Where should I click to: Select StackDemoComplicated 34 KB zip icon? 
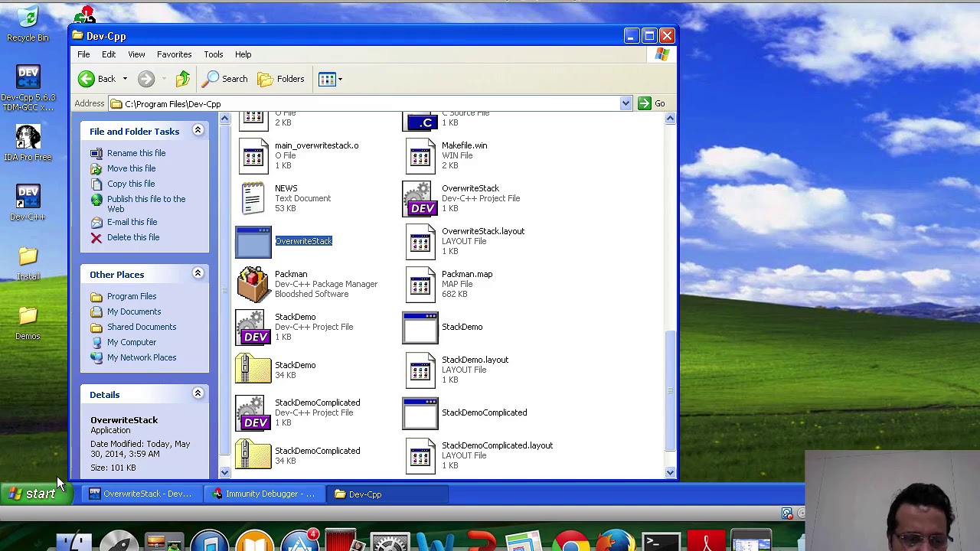pos(253,455)
